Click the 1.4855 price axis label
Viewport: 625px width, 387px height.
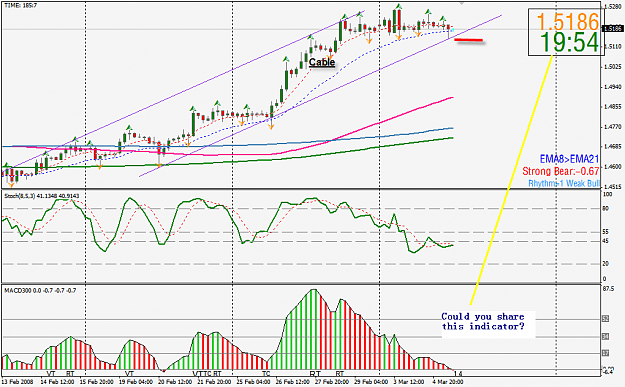tap(613, 106)
